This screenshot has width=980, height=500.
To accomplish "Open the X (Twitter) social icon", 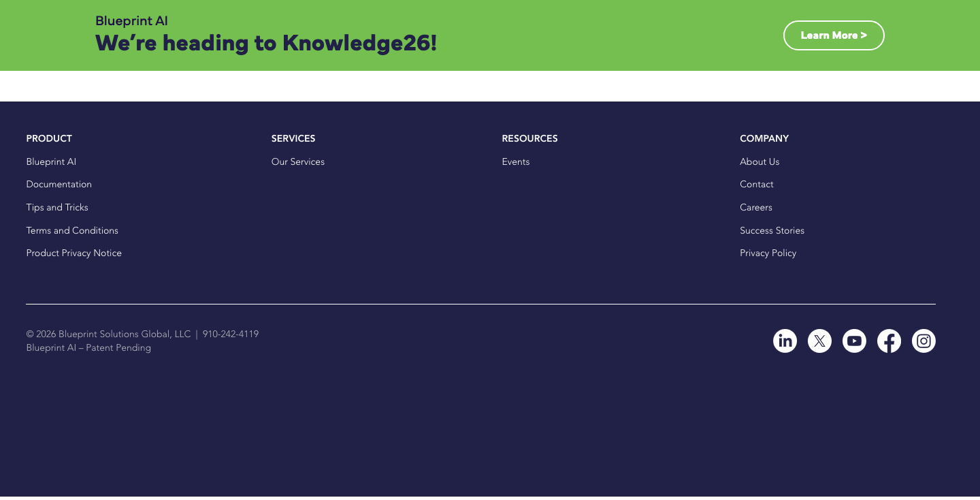I will click(x=819, y=341).
